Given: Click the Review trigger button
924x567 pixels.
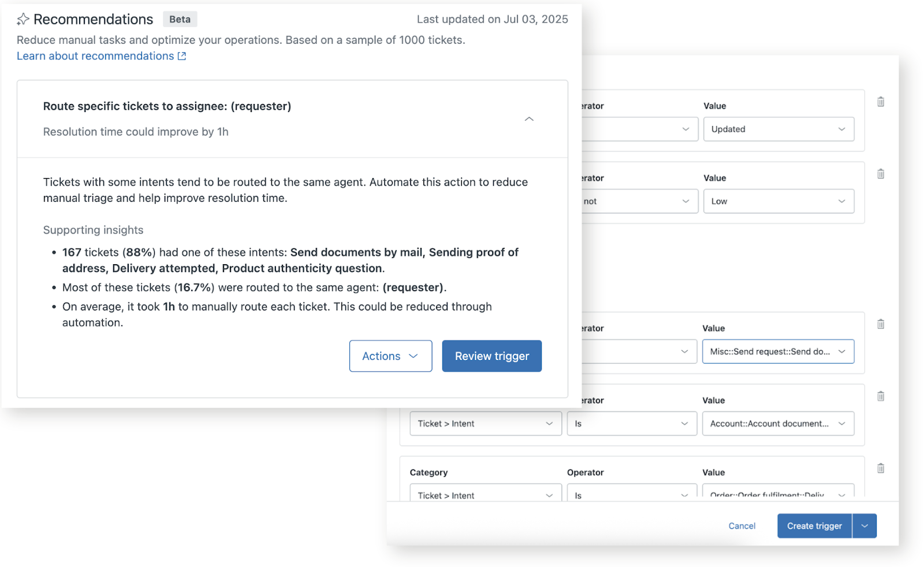Looking at the screenshot, I should [x=491, y=356].
